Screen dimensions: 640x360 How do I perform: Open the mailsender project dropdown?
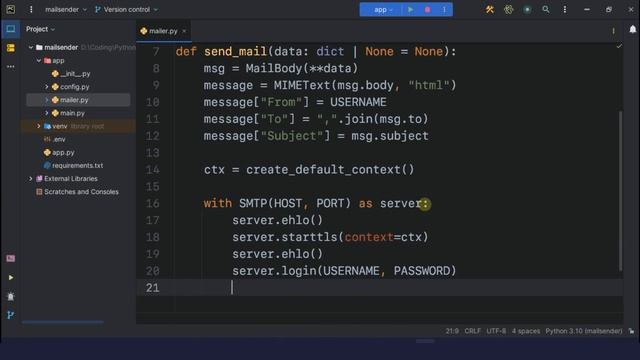(x=65, y=9)
